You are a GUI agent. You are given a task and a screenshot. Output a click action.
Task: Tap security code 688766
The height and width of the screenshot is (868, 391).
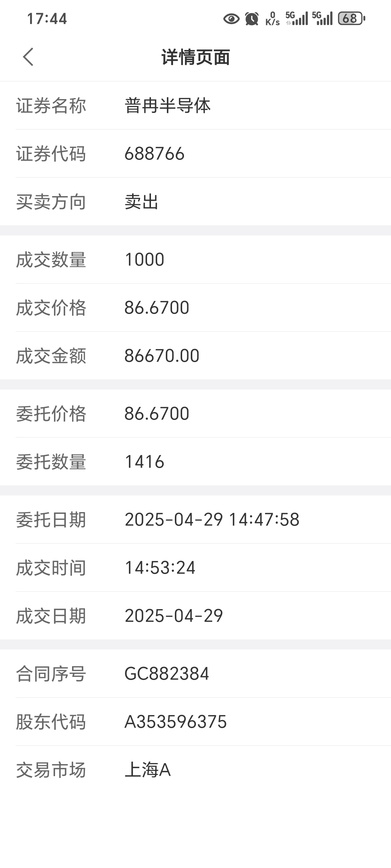click(x=155, y=154)
